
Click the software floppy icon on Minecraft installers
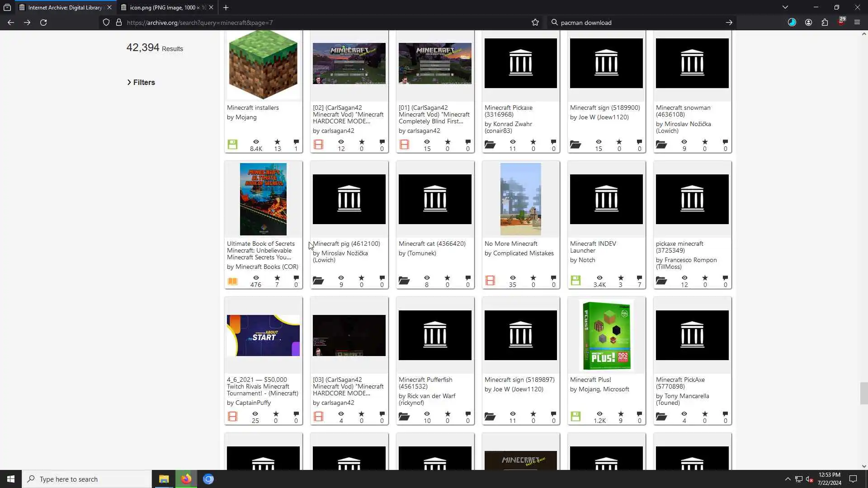232,145
